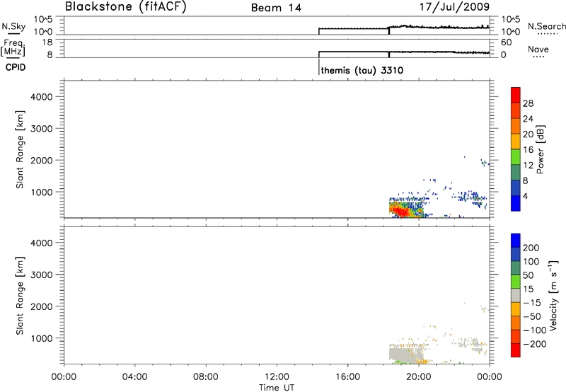Image resolution: width=566 pixels, height=392 pixels.
Task: Pick the yellow Velocity segment between -15 and -50
Action: [516, 309]
